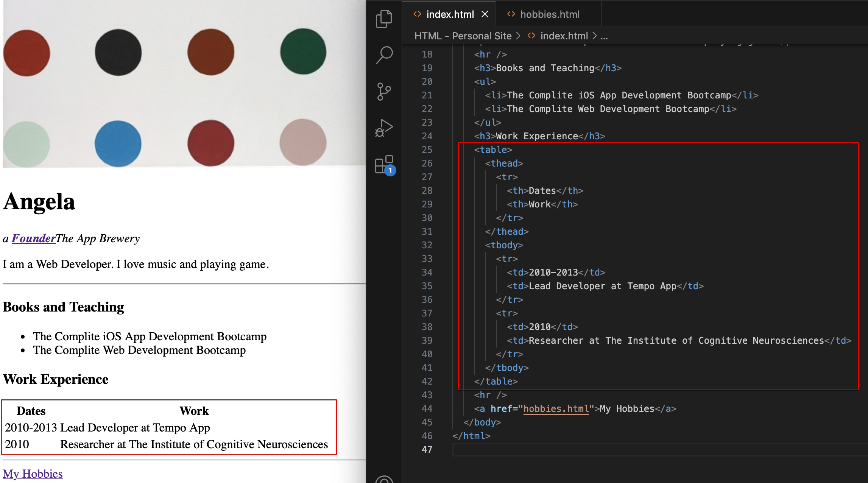
Task: Click the dark green circle in the image
Action: click(303, 51)
